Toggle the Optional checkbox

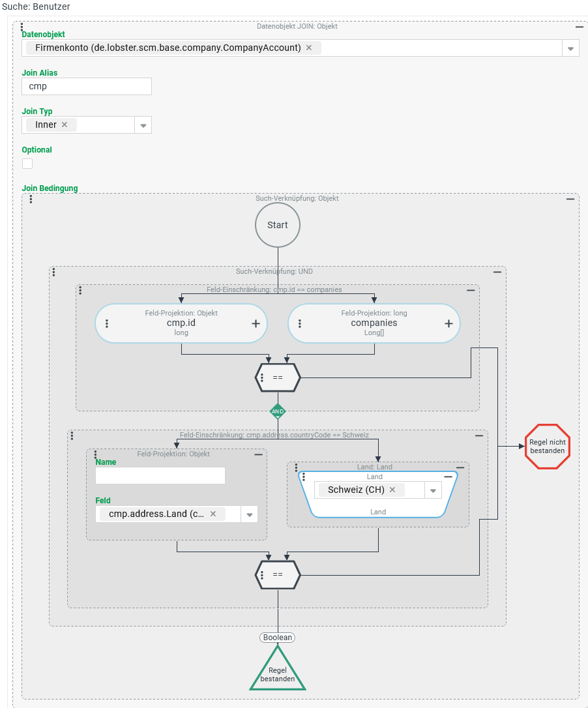(x=27, y=164)
